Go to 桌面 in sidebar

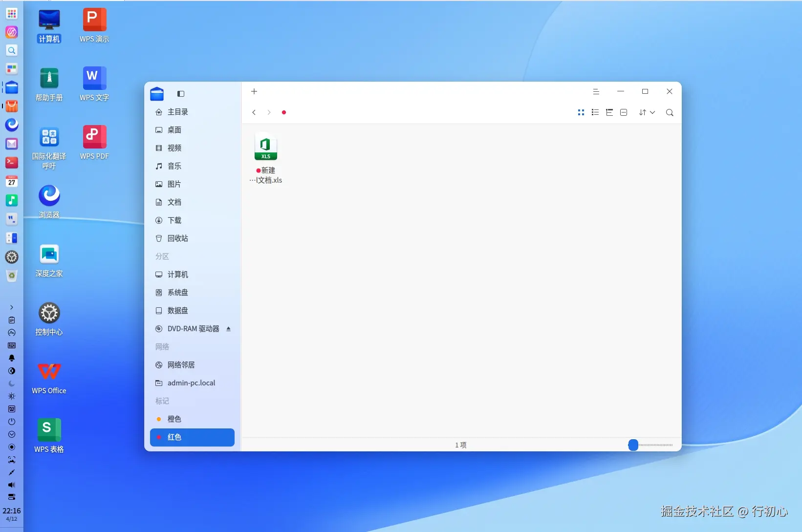point(192,130)
